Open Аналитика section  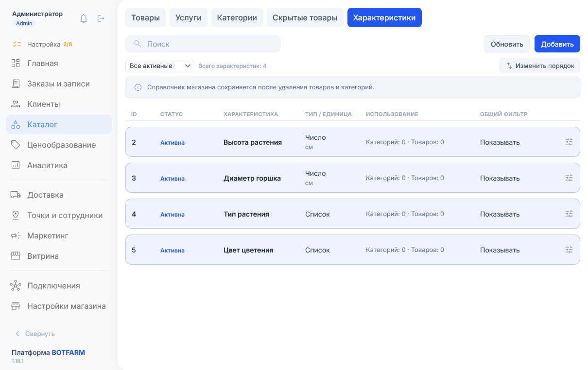pyautogui.click(x=59, y=165)
